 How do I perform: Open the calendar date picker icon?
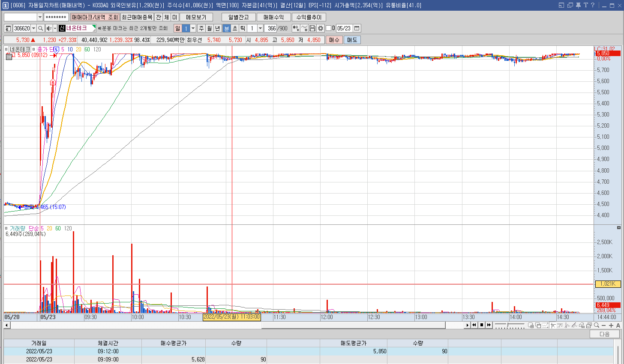[x=357, y=28]
